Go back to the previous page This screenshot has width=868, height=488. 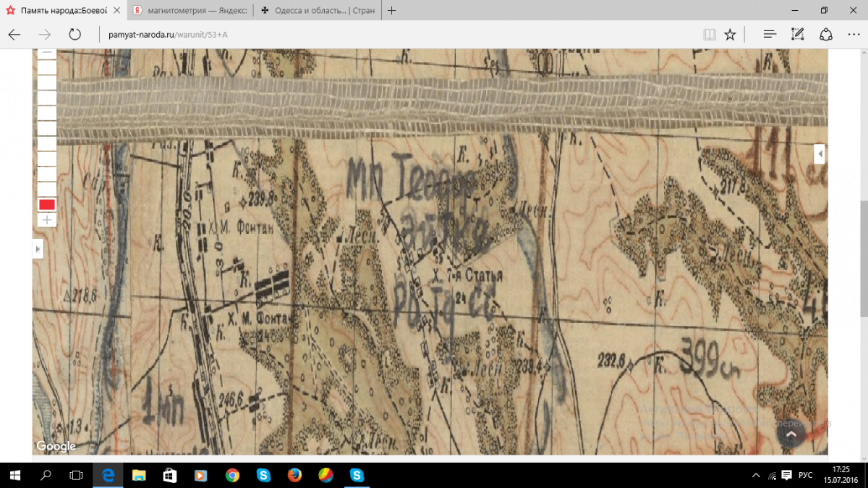coord(14,34)
